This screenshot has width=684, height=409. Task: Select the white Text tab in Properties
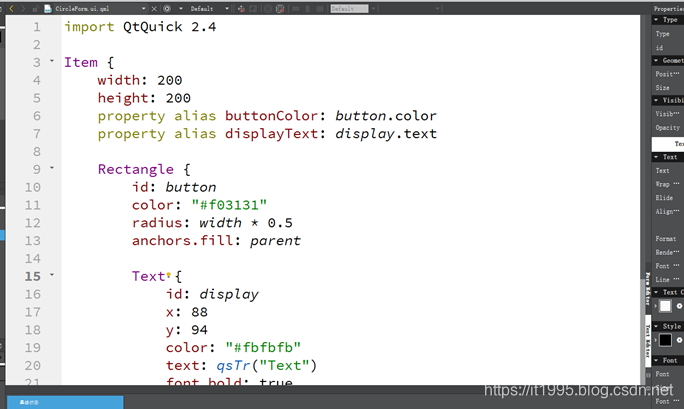click(668, 143)
